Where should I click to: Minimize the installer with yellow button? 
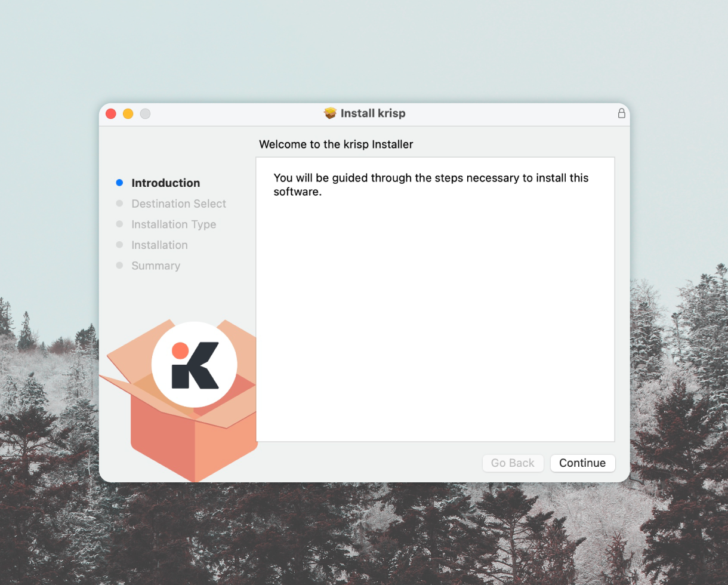128,113
